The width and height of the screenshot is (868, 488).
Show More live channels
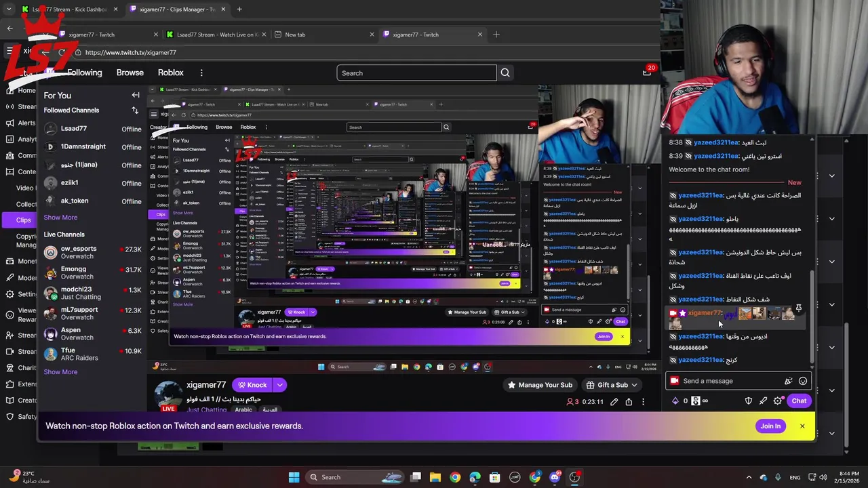click(x=60, y=372)
